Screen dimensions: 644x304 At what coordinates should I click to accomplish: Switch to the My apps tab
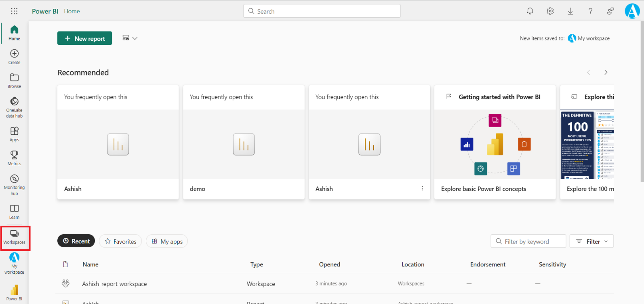coord(167,241)
